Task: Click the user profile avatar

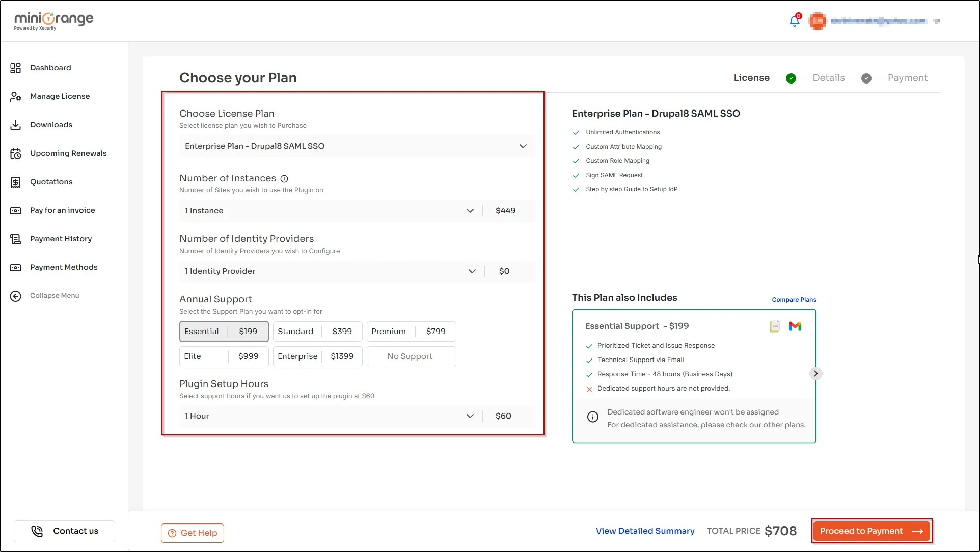Action: coord(818,21)
